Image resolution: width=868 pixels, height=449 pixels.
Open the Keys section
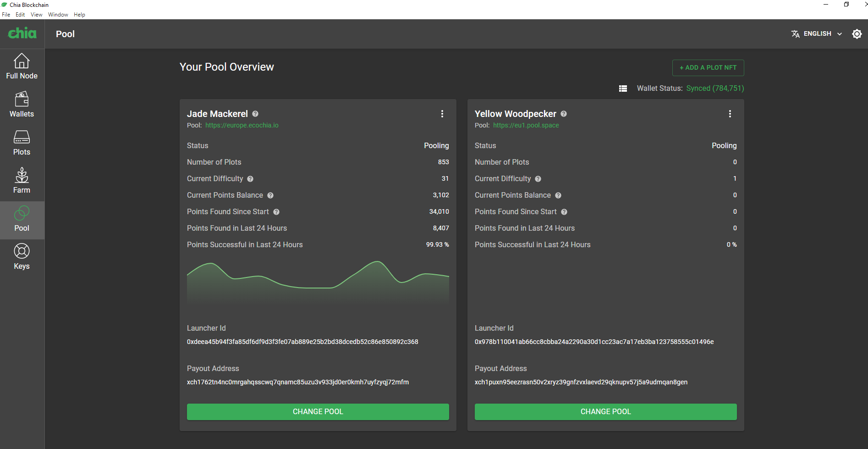22,258
